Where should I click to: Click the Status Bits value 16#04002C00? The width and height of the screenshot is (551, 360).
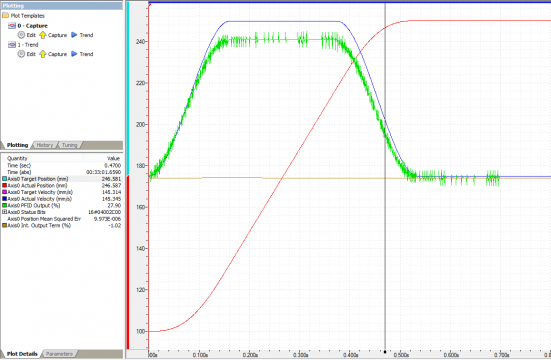(x=104, y=212)
